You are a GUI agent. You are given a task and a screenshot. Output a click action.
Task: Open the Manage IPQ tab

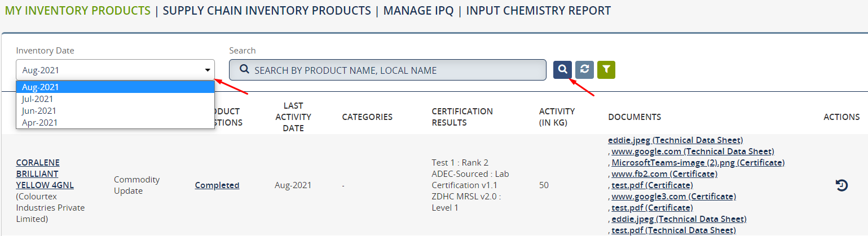click(418, 11)
